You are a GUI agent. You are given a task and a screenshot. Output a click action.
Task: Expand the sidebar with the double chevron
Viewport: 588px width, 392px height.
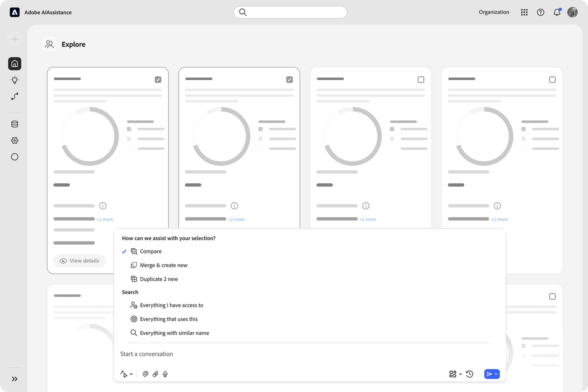click(x=15, y=379)
